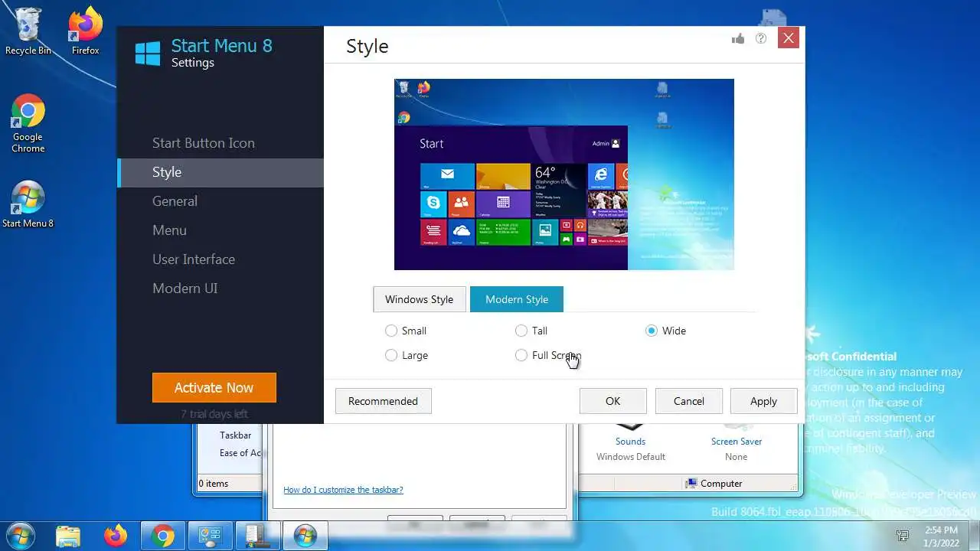
Task: Click '7 trial days left' text
Action: coord(214,414)
